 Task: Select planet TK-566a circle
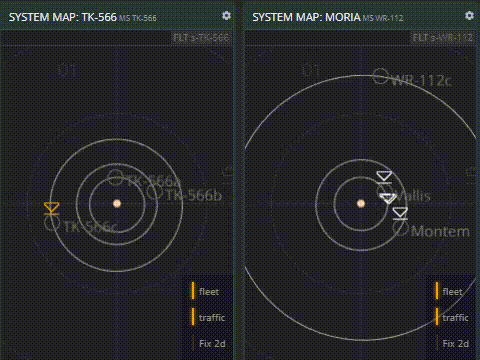tap(115, 177)
